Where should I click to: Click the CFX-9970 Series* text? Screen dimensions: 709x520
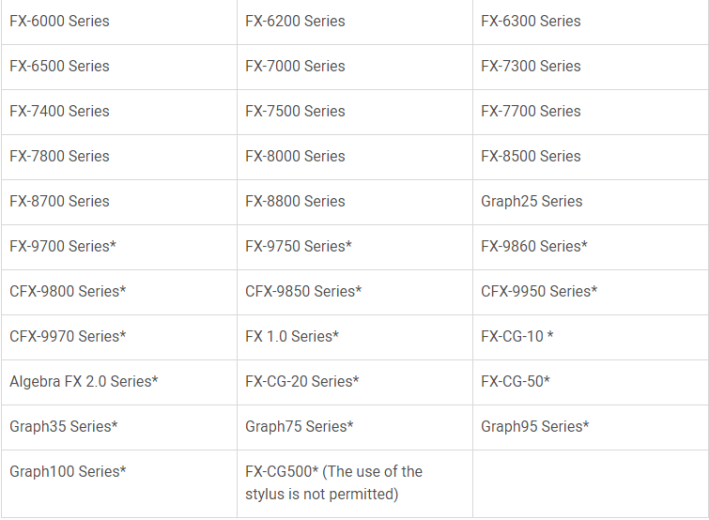68,336
